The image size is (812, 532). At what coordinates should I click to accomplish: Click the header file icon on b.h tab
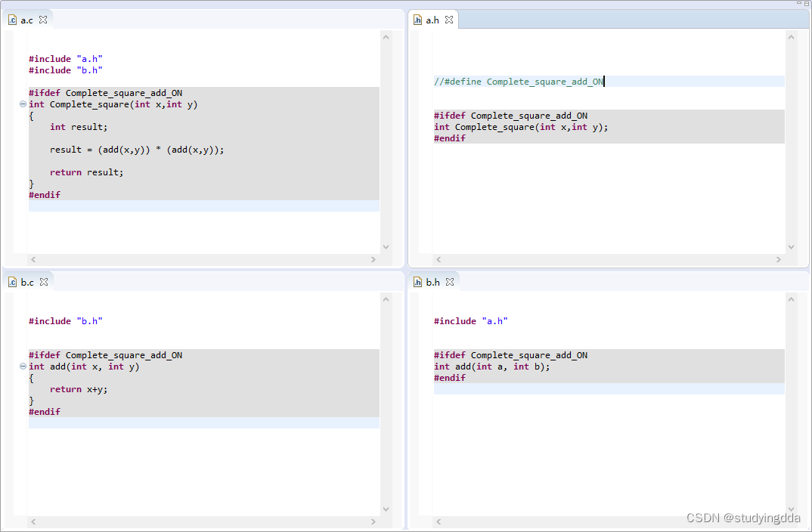[417, 282]
